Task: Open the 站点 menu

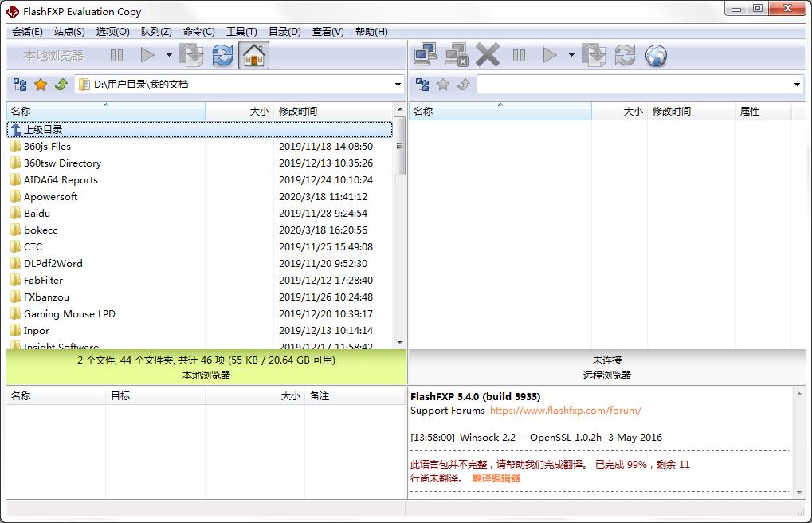Action: tap(70, 31)
